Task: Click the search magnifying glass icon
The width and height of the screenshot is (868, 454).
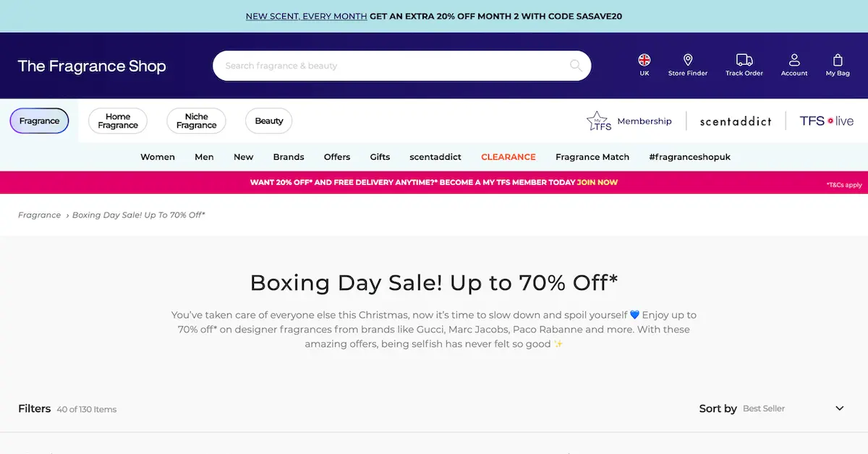Action: 575,66
